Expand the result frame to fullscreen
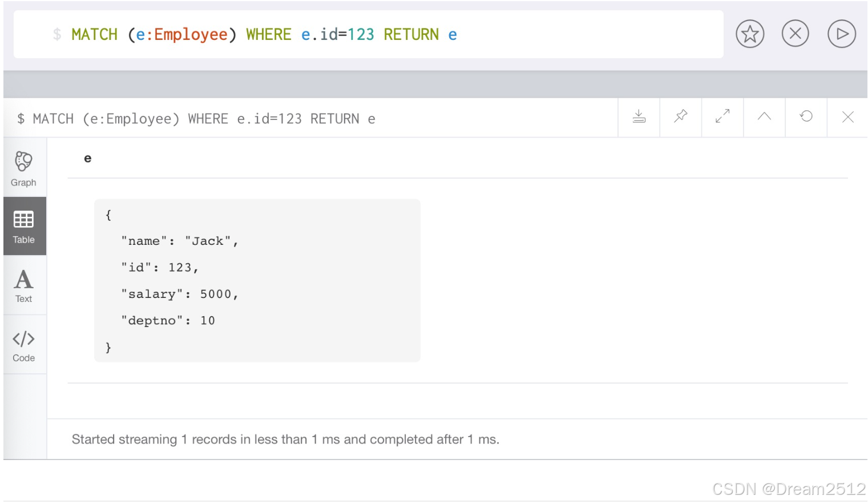This screenshot has height=504, width=868. (x=722, y=117)
